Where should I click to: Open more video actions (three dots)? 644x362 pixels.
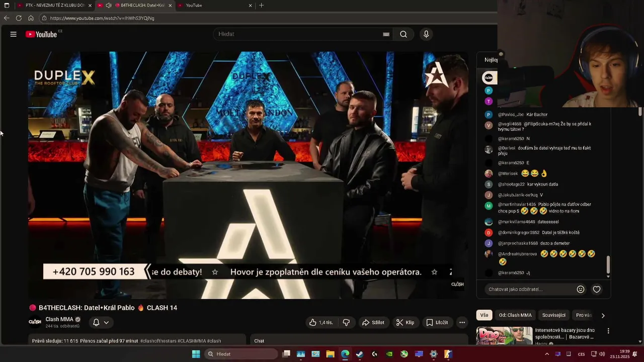pos(462,322)
